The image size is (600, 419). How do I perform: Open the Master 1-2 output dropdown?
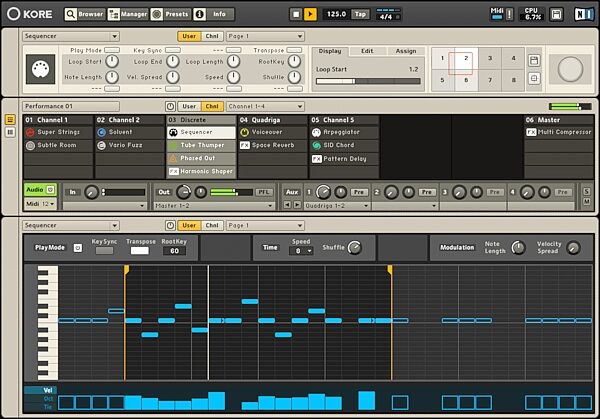[x=214, y=206]
